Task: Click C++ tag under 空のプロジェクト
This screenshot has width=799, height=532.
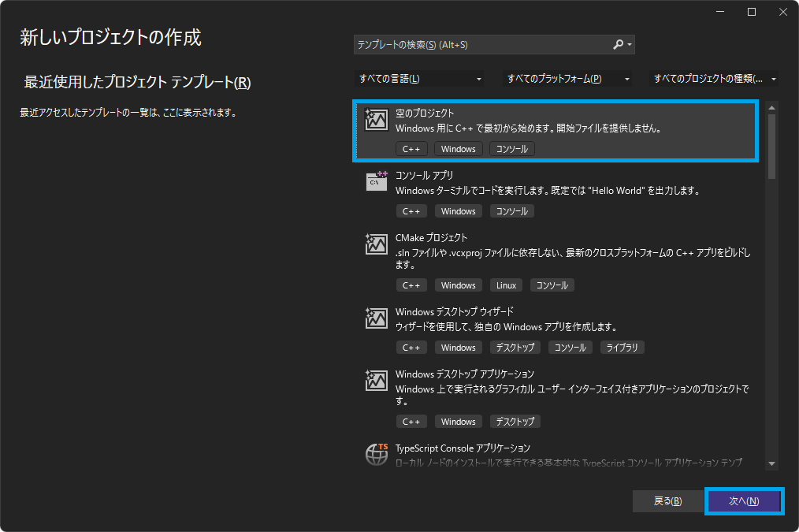Action: click(x=411, y=149)
